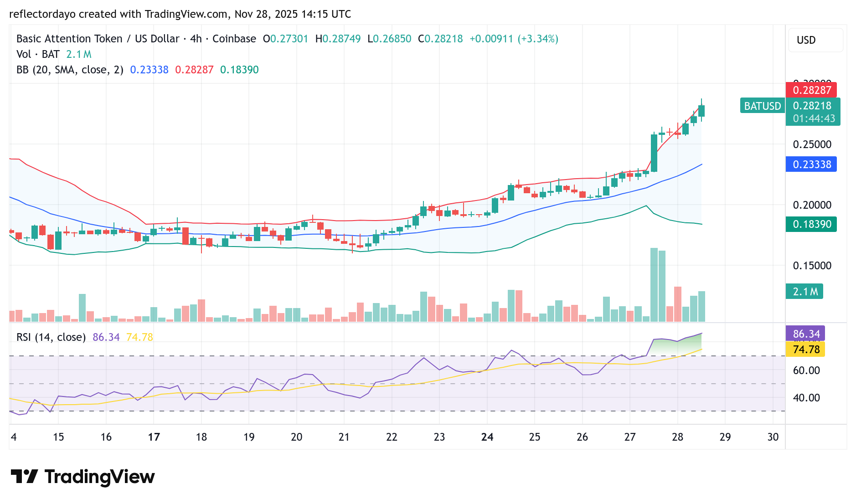Click the 0.15000 price axis label
The width and height of the screenshot is (856, 504).
[812, 266]
